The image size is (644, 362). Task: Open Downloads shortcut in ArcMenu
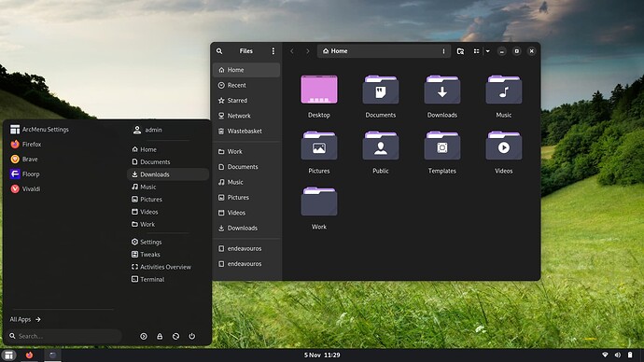[168, 174]
